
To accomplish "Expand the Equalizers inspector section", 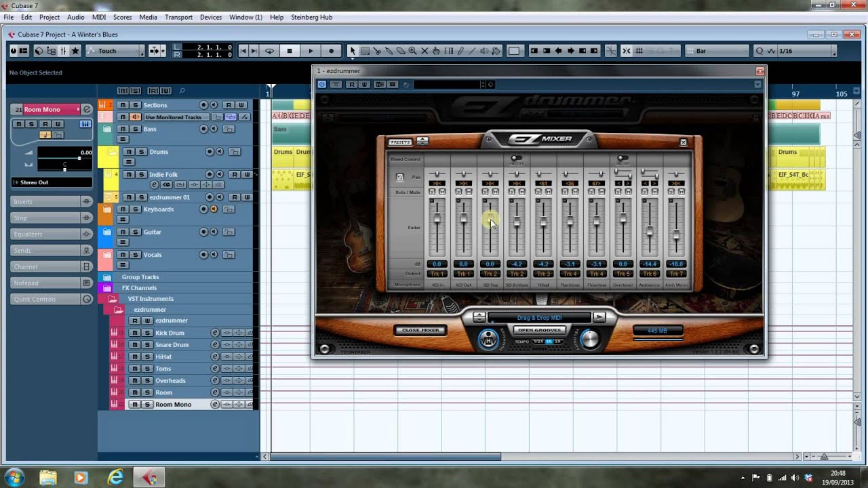I will (x=51, y=234).
